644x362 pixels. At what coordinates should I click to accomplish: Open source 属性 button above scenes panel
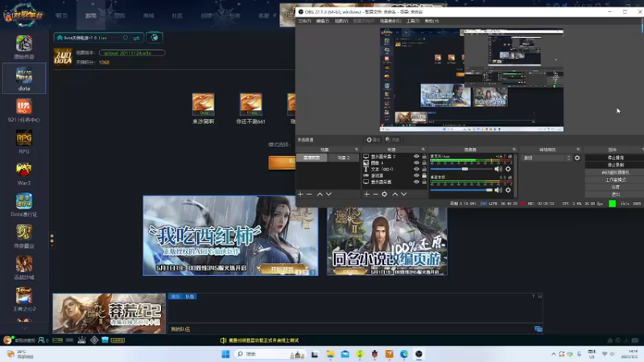tap(374, 140)
